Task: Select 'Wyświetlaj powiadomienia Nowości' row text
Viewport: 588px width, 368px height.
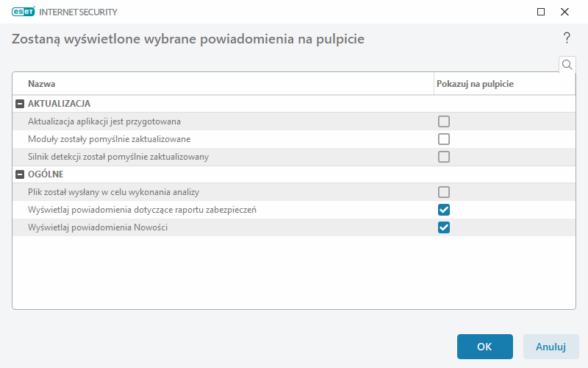Action: pyautogui.click(x=98, y=227)
